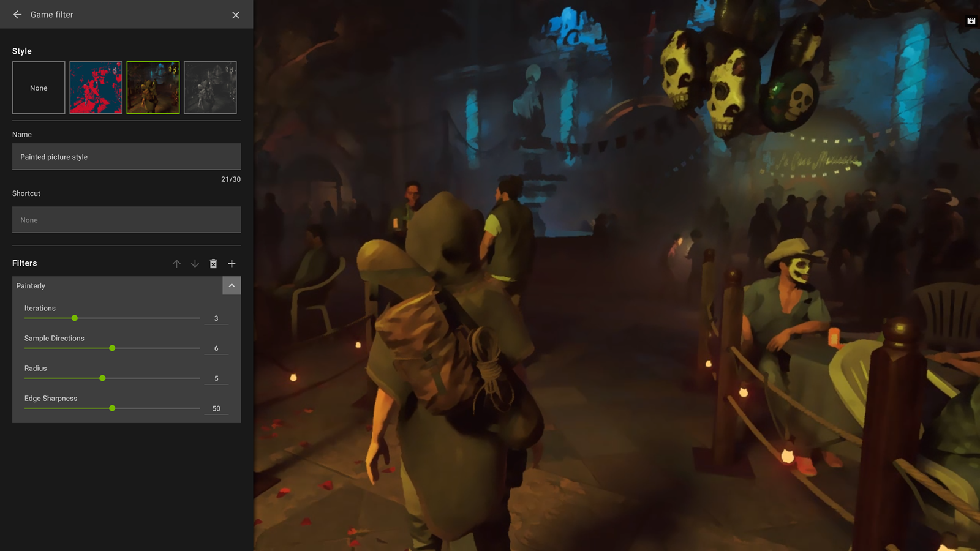Click the back arrow beside Game filter

coord(18,15)
